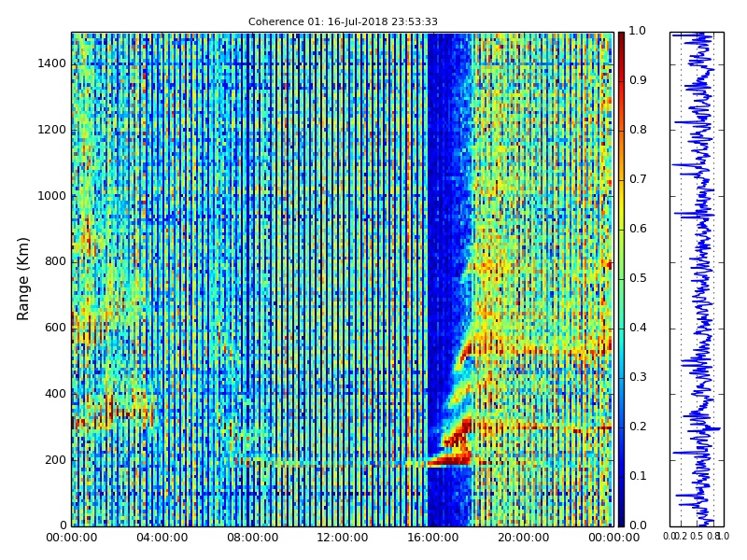
Task: Click the dark blue bottom of the colorbar
Action: pos(621,517)
